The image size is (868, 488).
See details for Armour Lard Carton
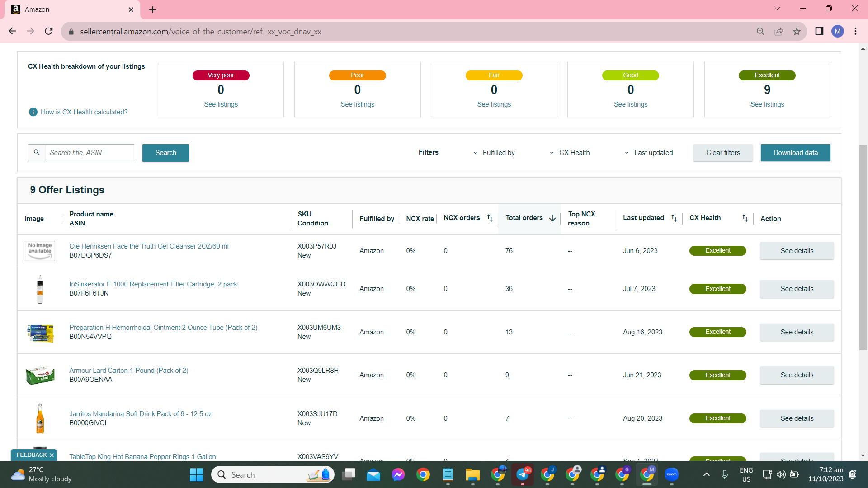(797, 375)
